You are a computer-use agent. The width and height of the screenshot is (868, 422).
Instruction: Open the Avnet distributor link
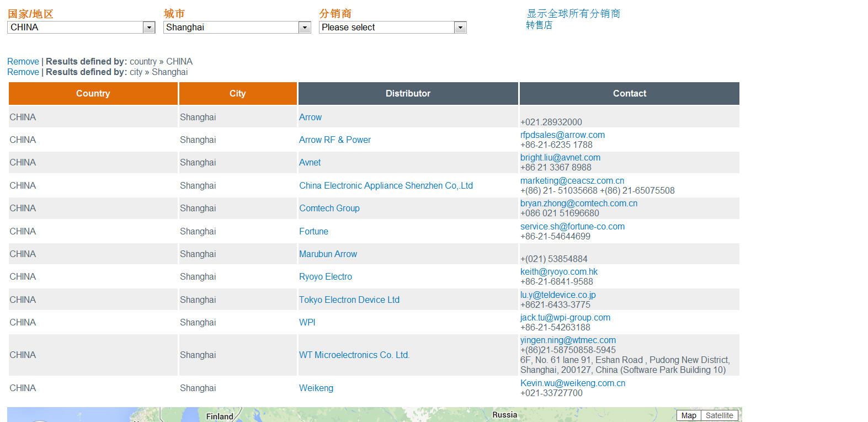tap(310, 162)
